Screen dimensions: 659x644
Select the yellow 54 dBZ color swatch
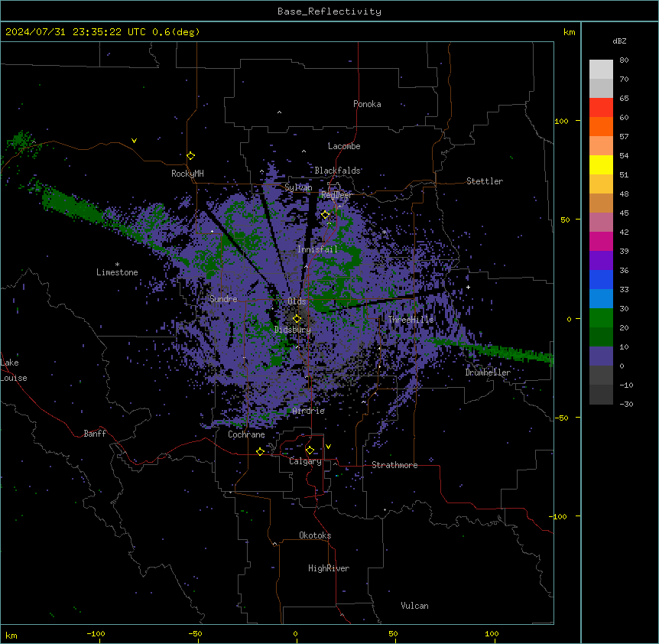pos(601,164)
